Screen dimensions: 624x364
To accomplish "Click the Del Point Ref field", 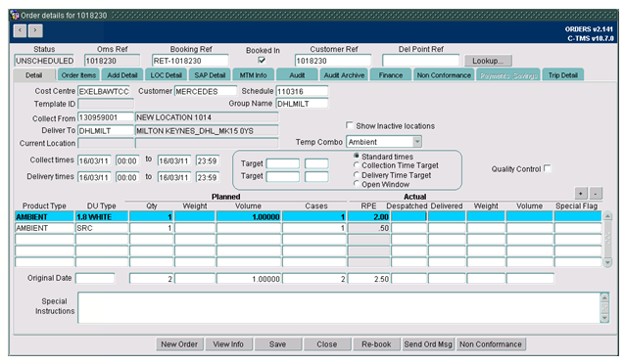I will (x=420, y=61).
